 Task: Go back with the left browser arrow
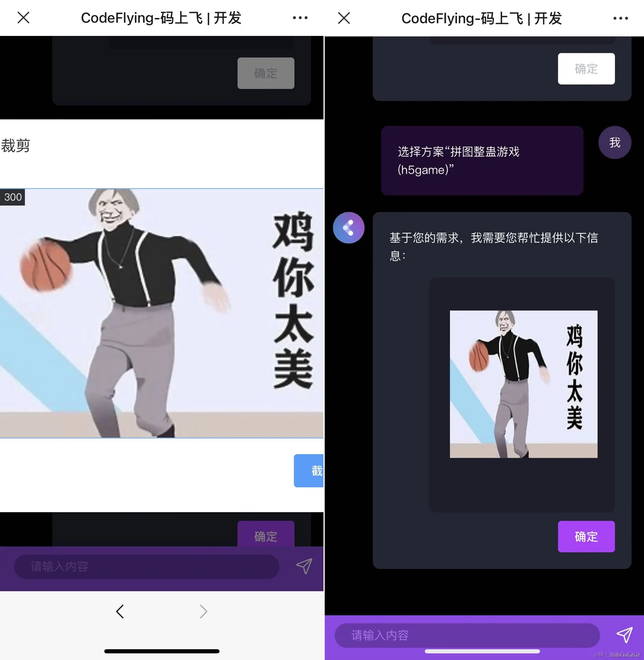click(x=120, y=611)
